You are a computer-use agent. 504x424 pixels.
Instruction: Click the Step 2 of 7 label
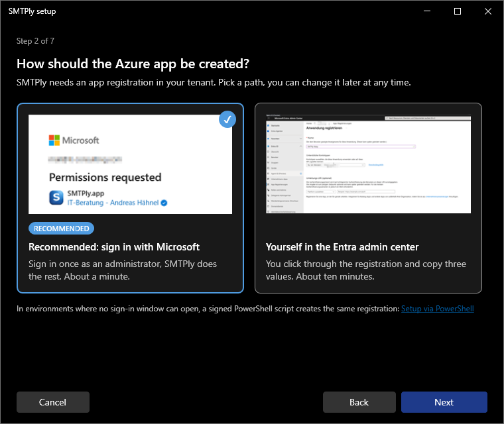(x=35, y=41)
